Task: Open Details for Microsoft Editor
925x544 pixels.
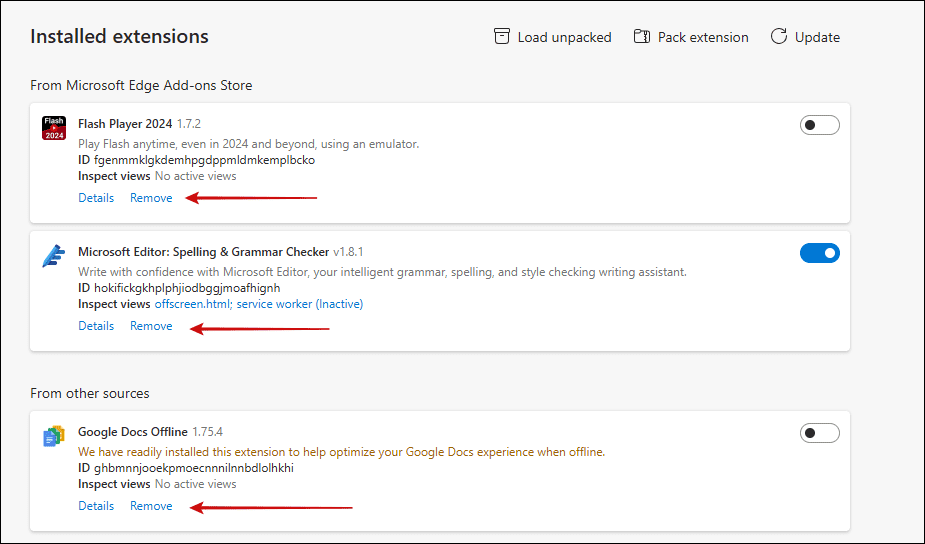Action: (96, 326)
